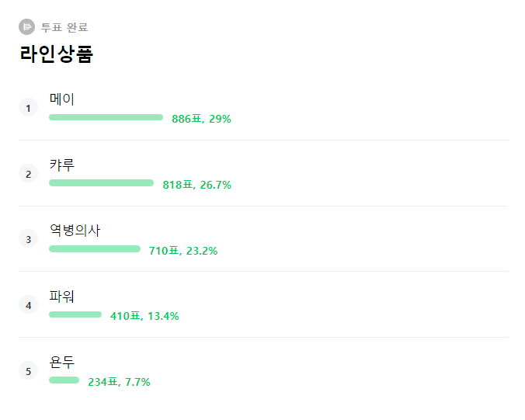Select the 역병의사 poll option
This screenshot has height=420, width=525.
[x=75, y=231]
